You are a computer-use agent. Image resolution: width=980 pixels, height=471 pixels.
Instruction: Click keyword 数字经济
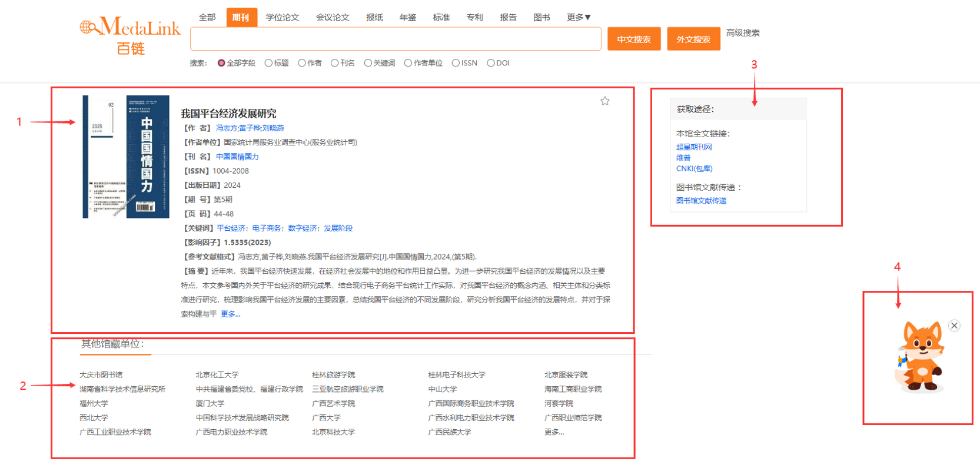point(303,228)
